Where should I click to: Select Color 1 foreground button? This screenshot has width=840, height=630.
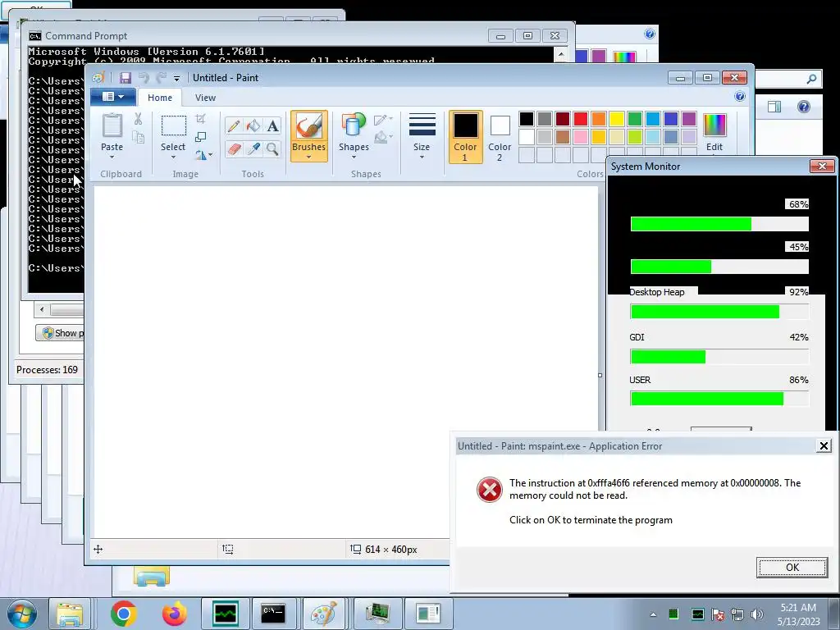pyautogui.click(x=465, y=137)
